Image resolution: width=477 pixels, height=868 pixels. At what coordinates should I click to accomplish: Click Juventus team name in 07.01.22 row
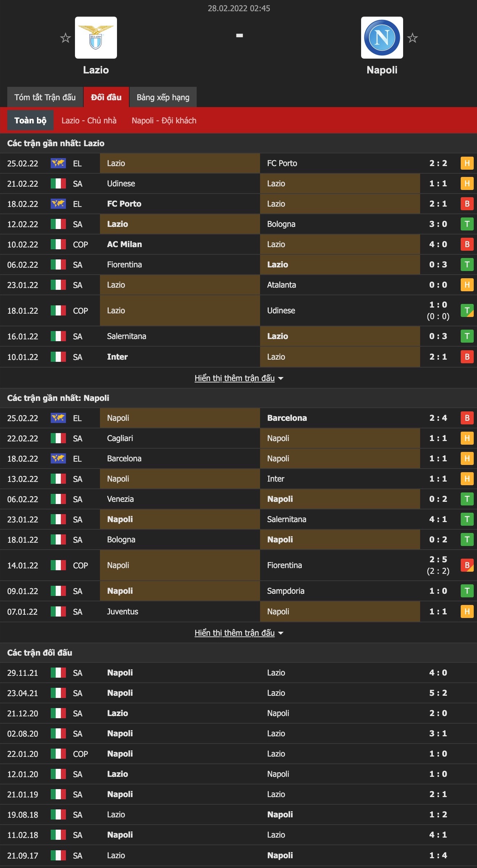coord(123,611)
